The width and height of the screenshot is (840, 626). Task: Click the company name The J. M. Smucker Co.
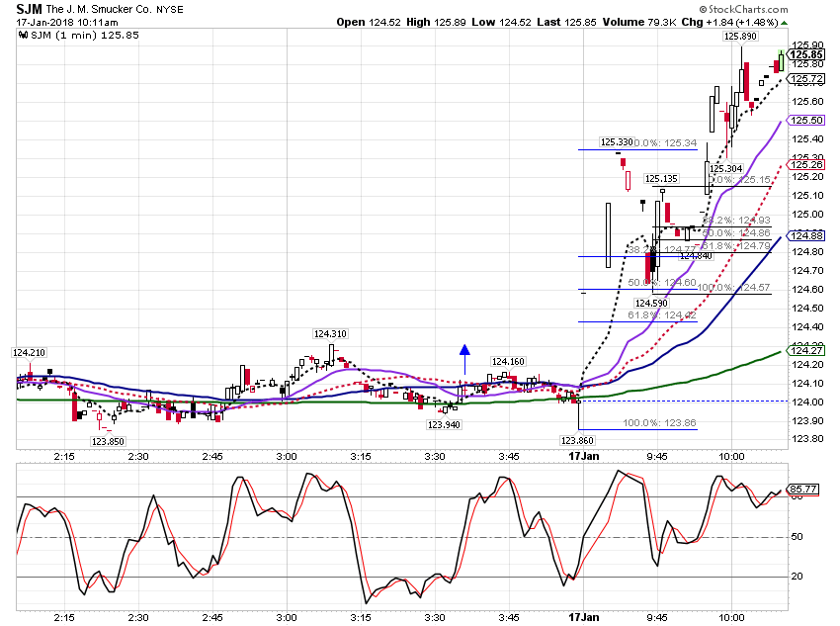pyautogui.click(x=99, y=9)
